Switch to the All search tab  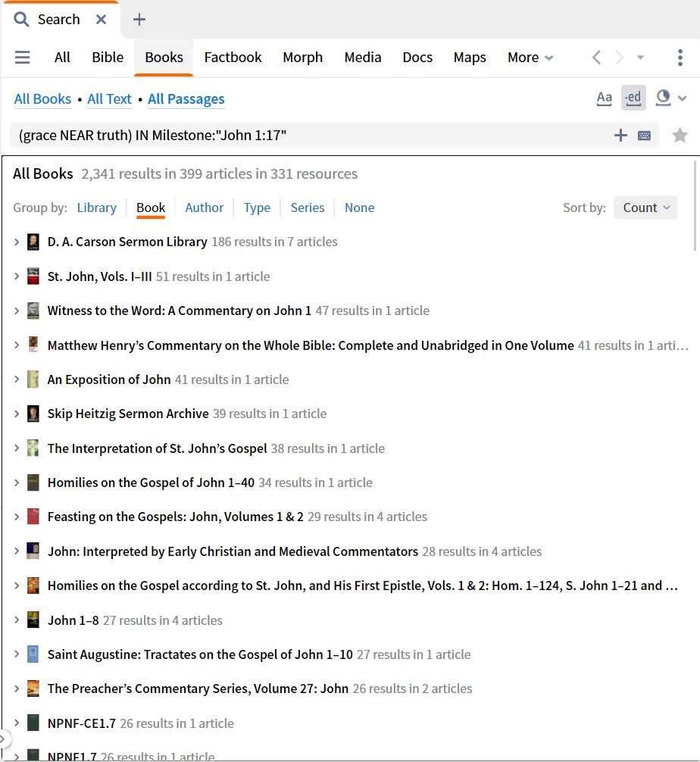coord(62,58)
